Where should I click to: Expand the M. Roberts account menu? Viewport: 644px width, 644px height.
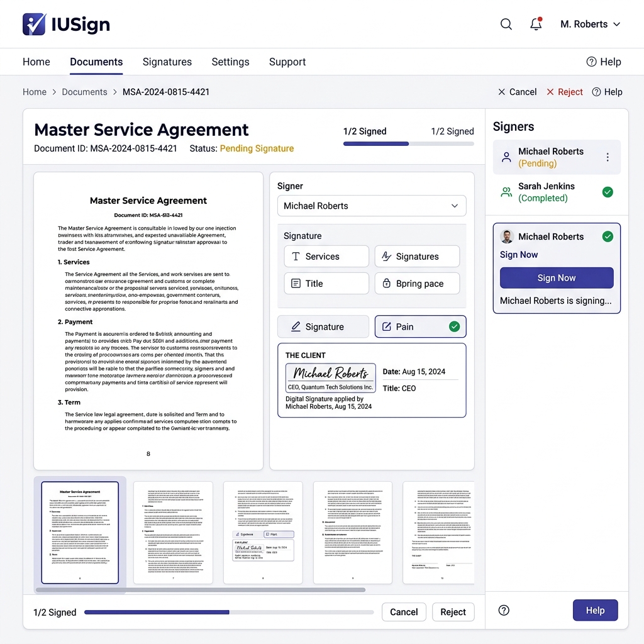pos(590,25)
